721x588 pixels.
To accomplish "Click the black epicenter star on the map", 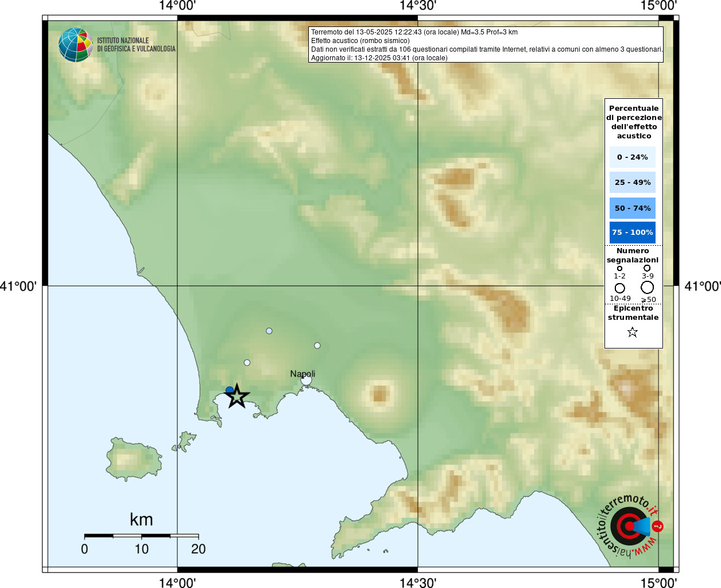I will (237, 397).
